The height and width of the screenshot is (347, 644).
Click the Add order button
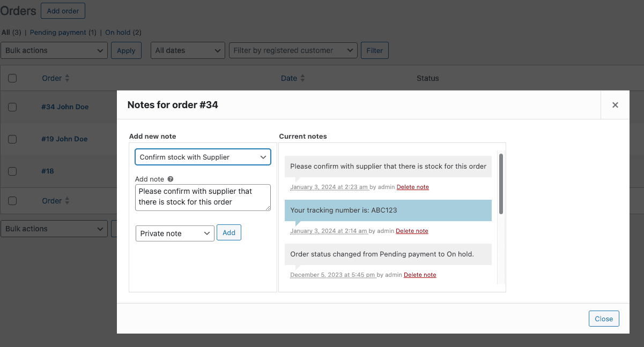pyautogui.click(x=63, y=10)
